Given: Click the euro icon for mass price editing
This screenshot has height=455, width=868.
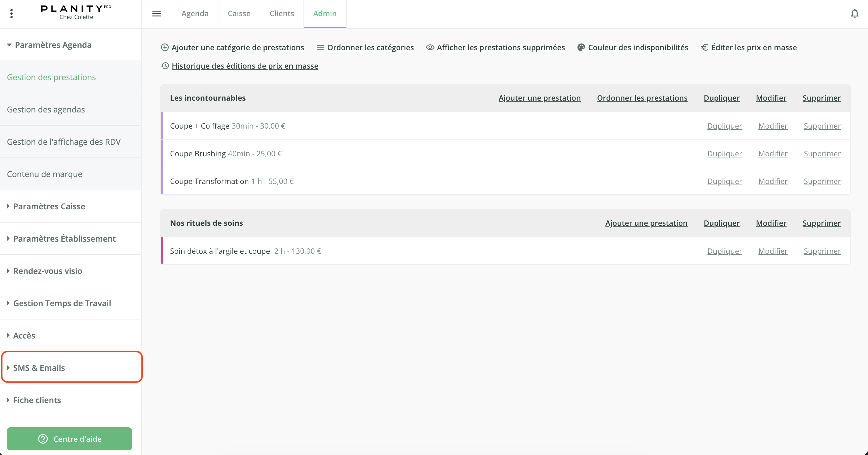Looking at the screenshot, I should (704, 48).
